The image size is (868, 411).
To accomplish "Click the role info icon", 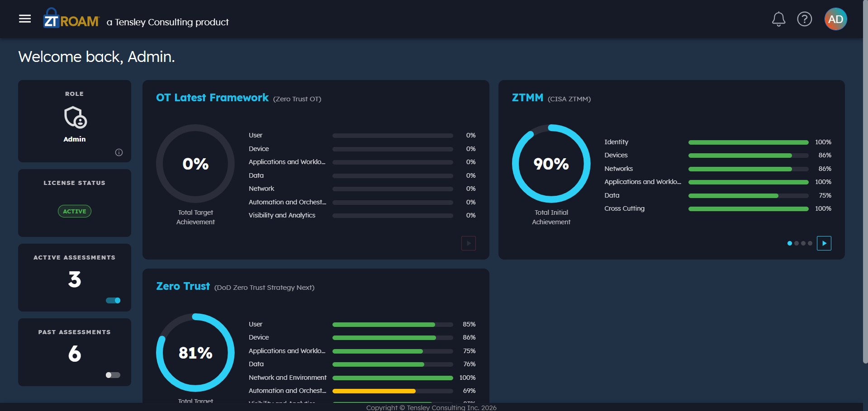I will (x=119, y=152).
